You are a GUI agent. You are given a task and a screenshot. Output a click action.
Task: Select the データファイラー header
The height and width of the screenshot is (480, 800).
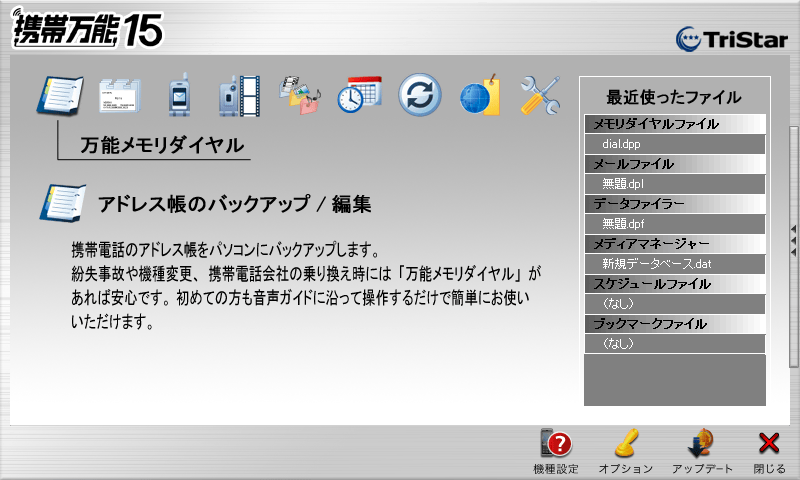coord(674,204)
